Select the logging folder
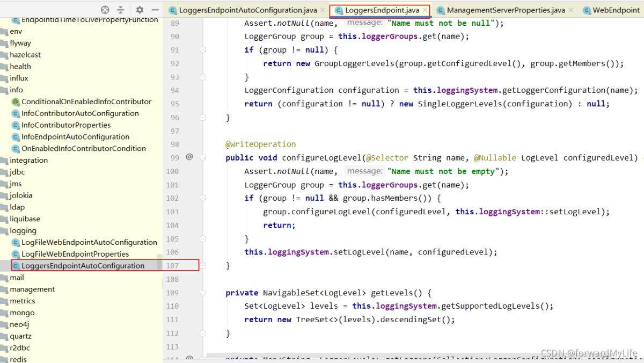Image resolution: width=644 pixels, height=363 pixels. pos(23,231)
